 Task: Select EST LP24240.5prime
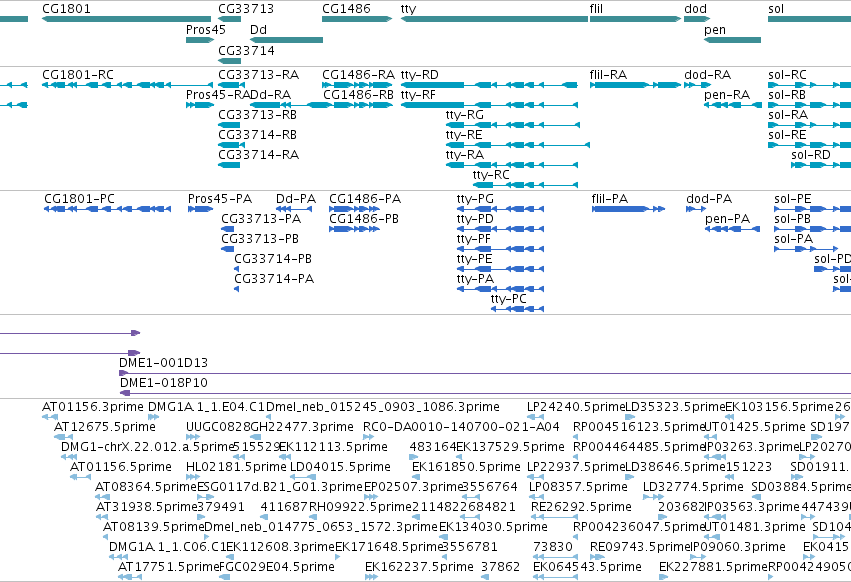[536, 417]
